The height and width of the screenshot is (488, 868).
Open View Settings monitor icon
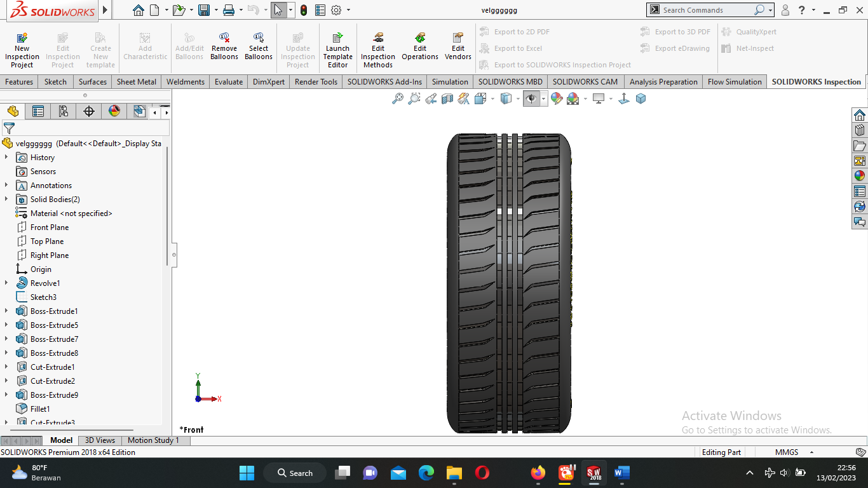coord(598,98)
